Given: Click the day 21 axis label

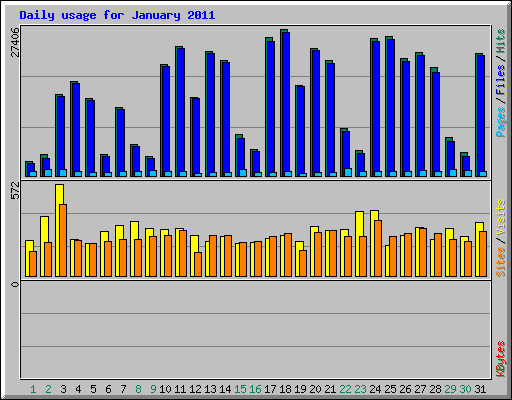Looking at the screenshot, I should 330,389.
